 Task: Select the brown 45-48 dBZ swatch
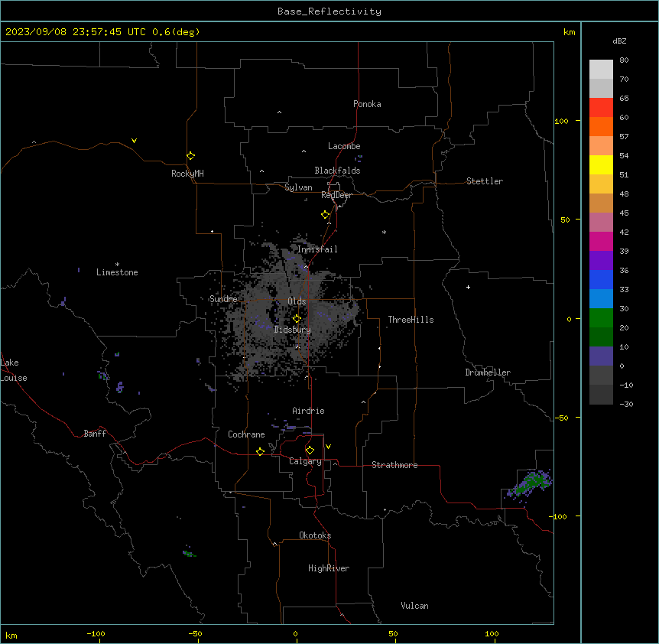point(601,203)
